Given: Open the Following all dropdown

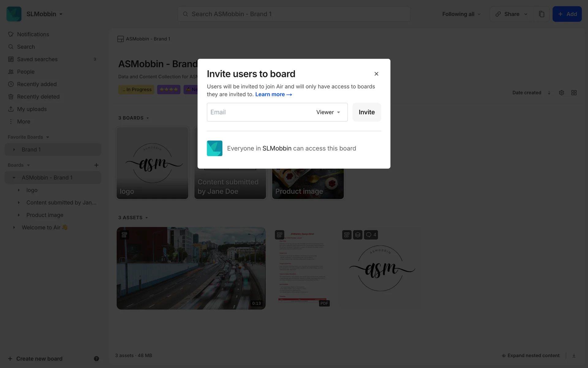Looking at the screenshot, I should [x=461, y=14].
